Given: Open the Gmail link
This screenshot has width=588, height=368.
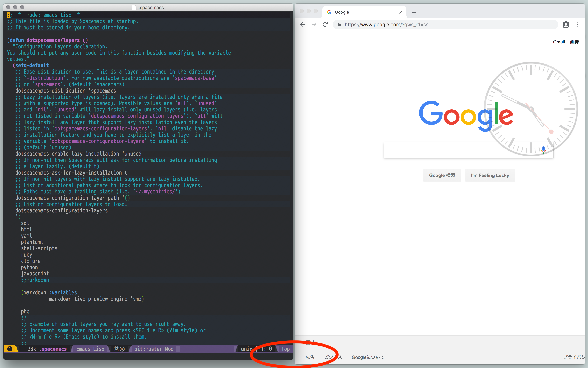Looking at the screenshot, I should point(559,42).
